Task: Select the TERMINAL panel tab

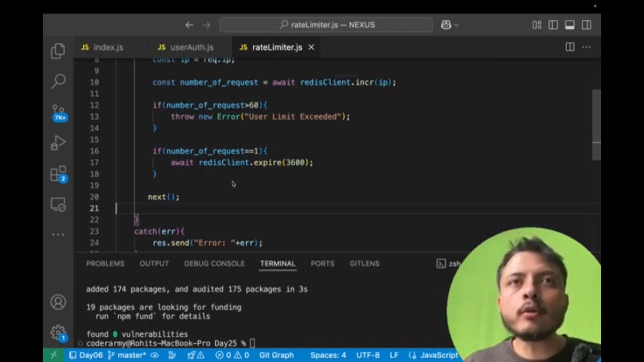Action: (x=277, y=263)
